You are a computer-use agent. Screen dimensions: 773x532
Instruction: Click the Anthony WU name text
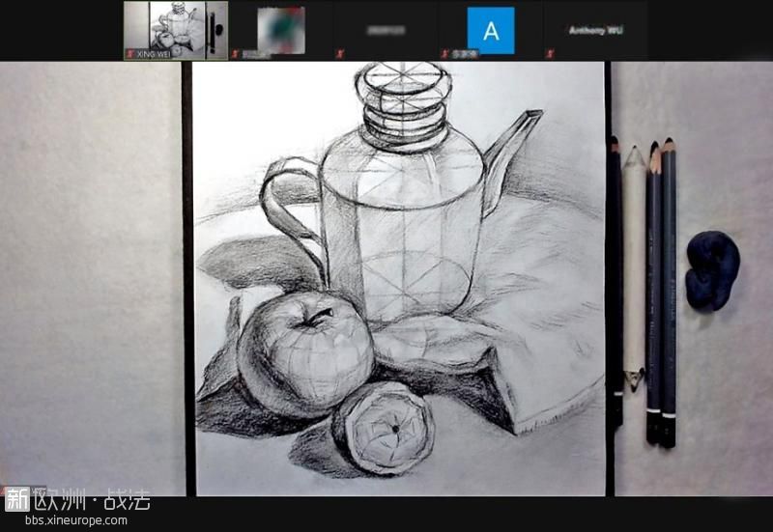[595, 30]
